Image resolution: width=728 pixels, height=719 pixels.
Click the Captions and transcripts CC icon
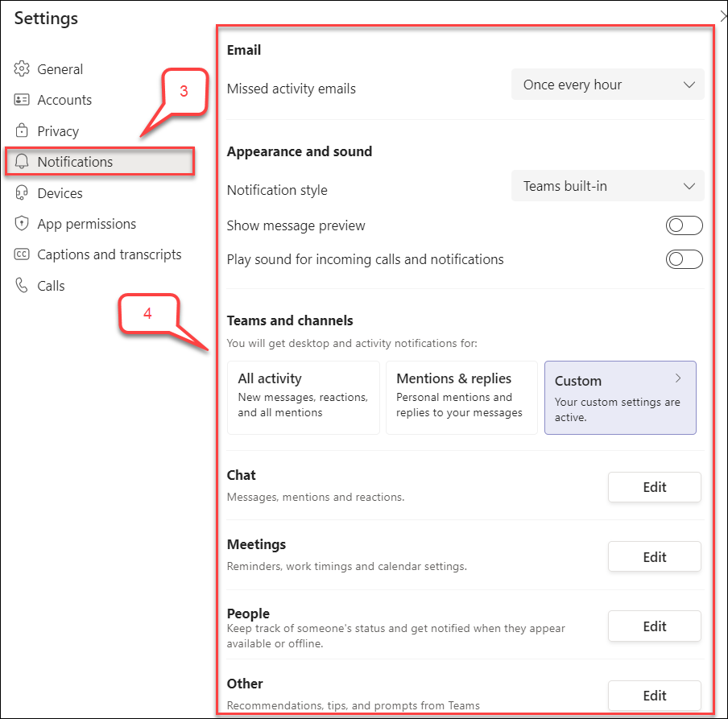tap(22, 254)
